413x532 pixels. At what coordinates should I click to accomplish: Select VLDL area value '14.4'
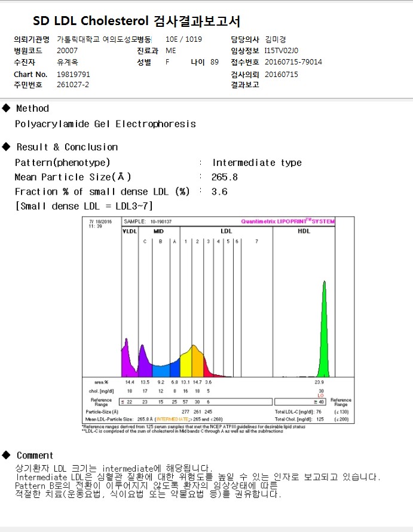pos(130,382)
